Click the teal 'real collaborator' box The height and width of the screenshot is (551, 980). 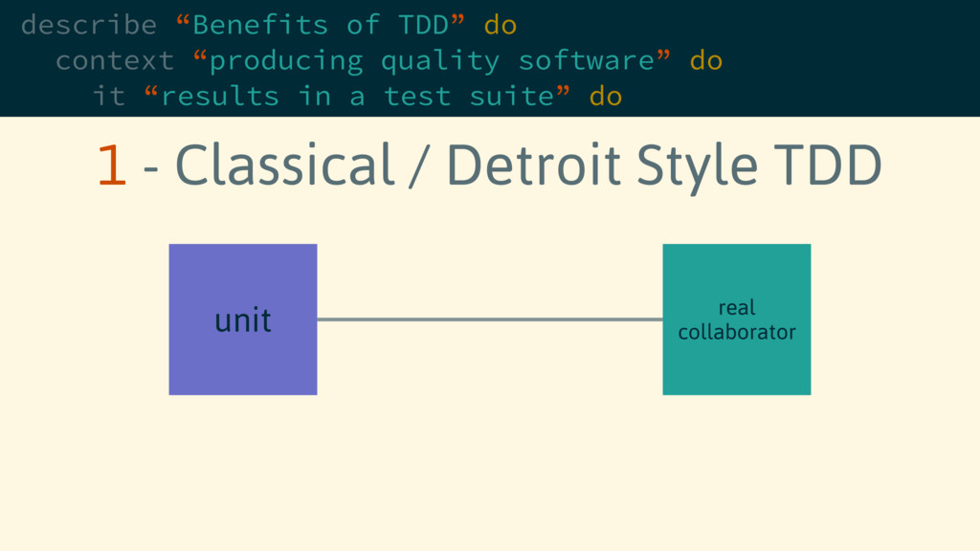737,320
